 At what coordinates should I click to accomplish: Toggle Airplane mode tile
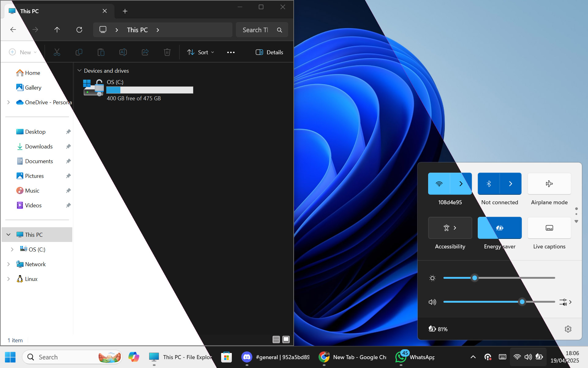(x=549, y=184)
